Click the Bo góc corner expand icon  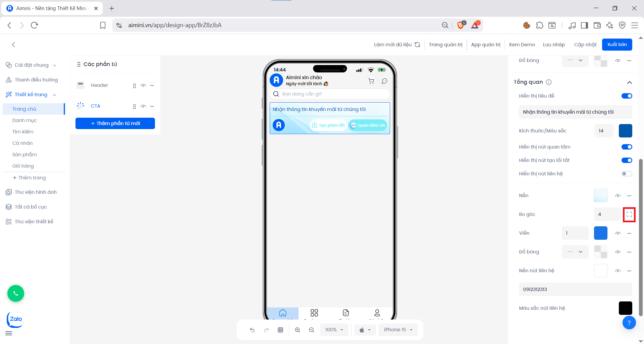point(629,215)
